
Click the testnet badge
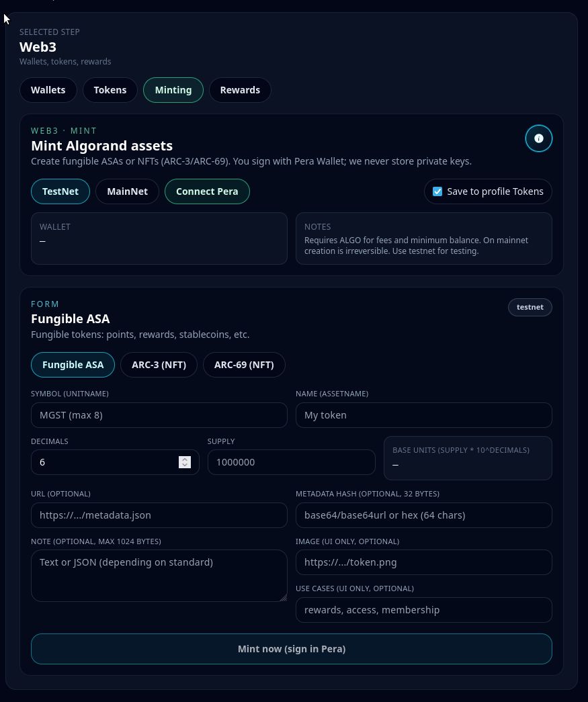[x=530, y=307]
